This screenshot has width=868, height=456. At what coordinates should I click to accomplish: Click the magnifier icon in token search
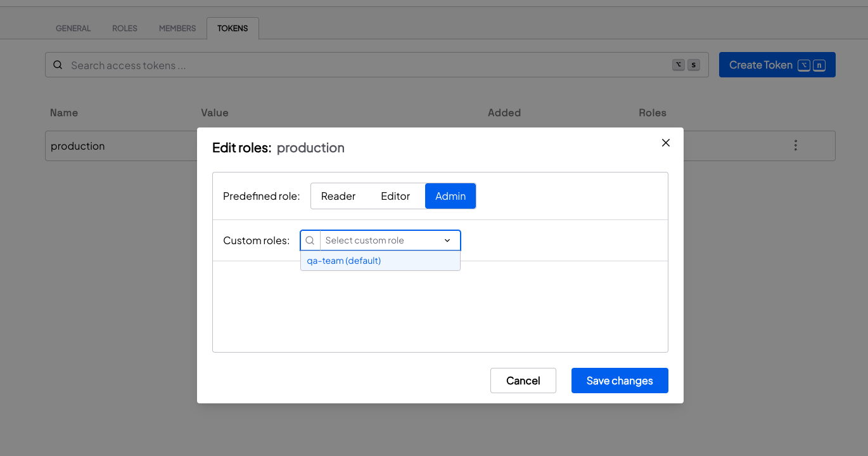coord(58,65)
